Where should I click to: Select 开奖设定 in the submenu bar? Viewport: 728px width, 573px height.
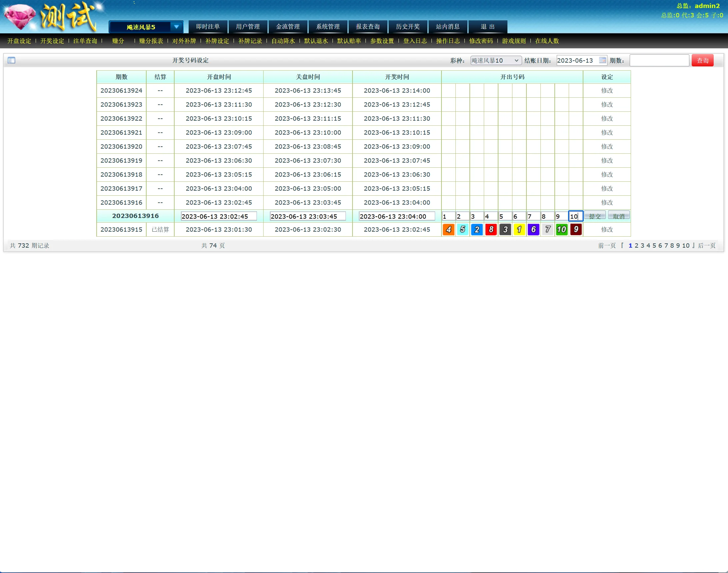click(x=52, y=41)
